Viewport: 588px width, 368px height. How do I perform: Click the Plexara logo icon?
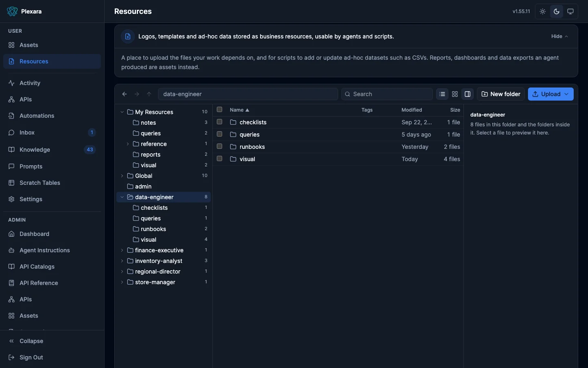[x=12, y=11]
